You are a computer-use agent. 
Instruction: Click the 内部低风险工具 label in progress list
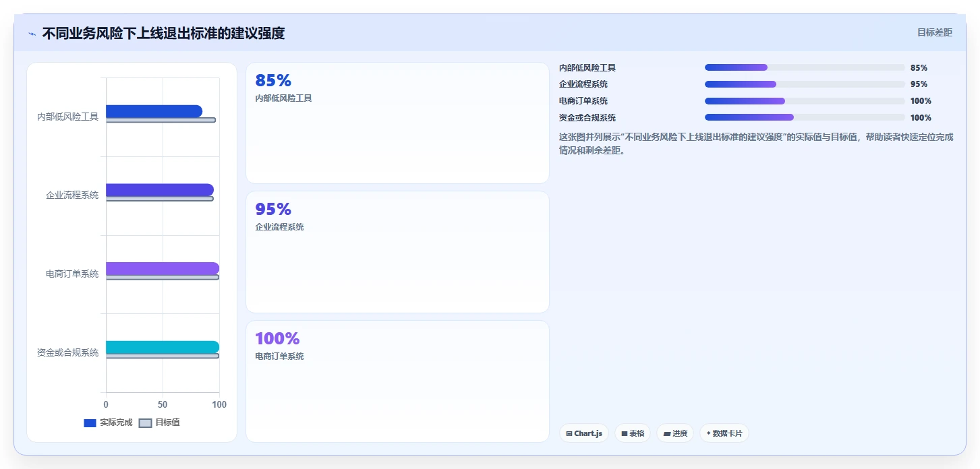[587, 68]
